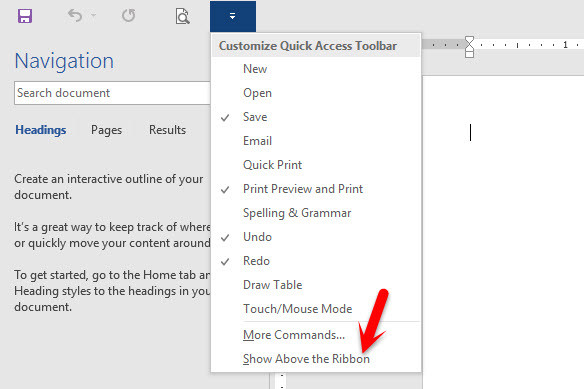Switch to the Results tab
Screen dimensions: 584x389
click(x=168, y=130)
